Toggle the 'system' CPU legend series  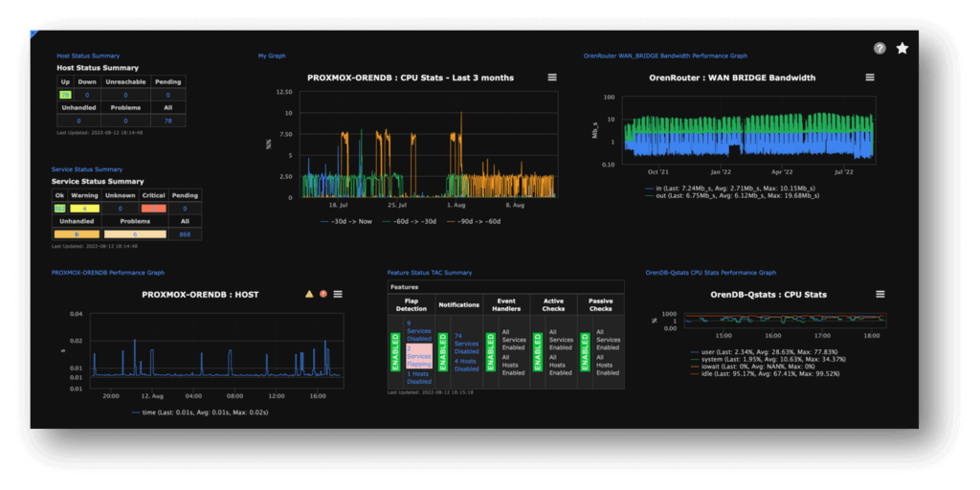(768, 360)
